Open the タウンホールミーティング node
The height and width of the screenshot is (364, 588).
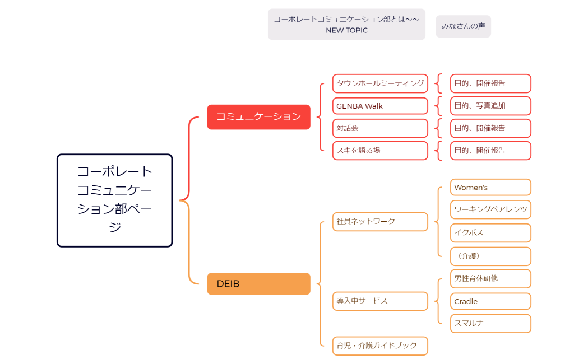(379, 83)
